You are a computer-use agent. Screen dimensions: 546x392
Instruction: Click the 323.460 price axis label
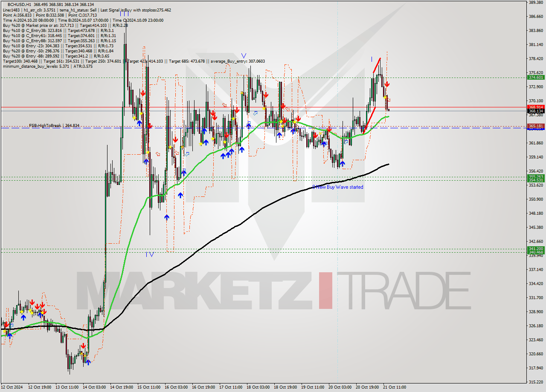[536, 340]
